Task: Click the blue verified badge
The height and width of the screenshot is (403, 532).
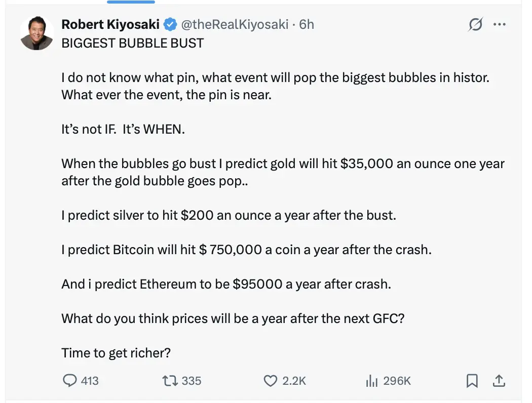Action: pyautogui.click(x=170, y=24)
